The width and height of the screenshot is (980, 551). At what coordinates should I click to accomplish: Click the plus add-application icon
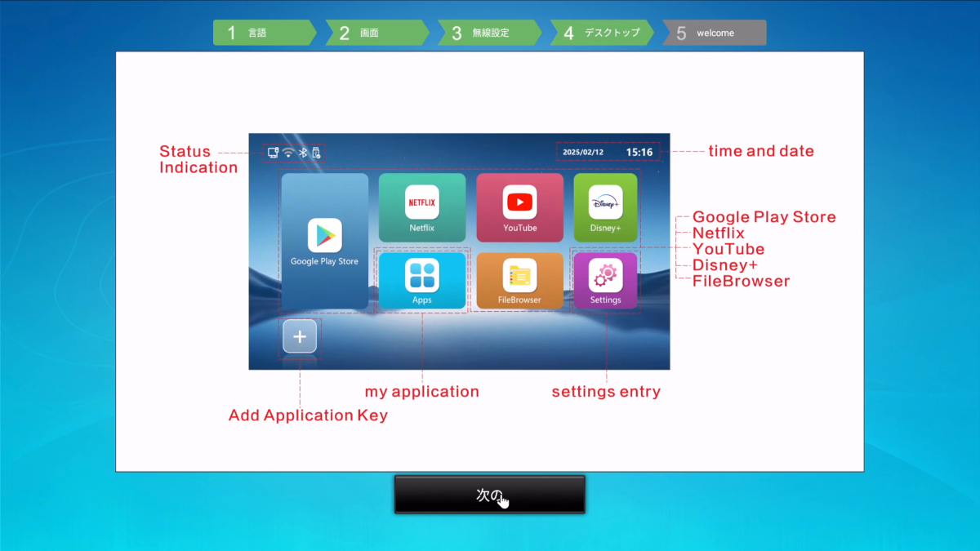click(x=300, y=336)
